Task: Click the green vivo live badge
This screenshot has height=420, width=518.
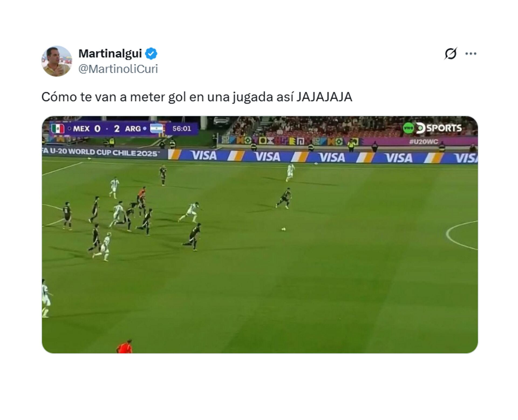Action: (408, 128)
